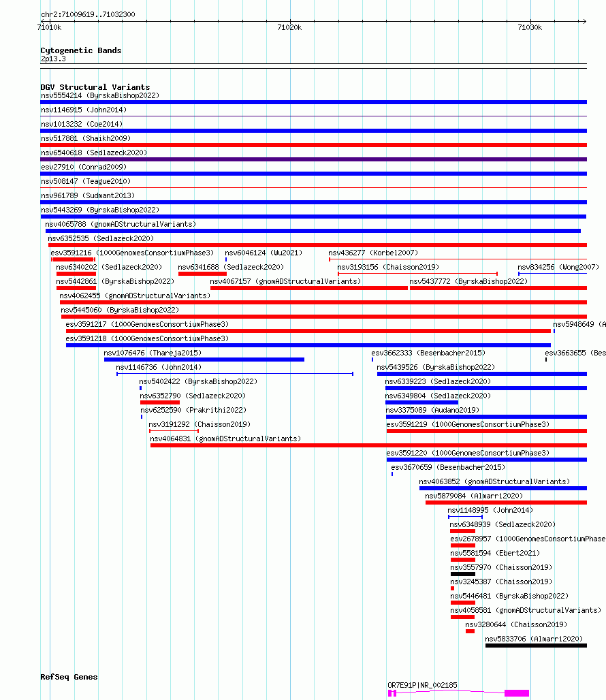Click the purple bar under nsv6540618
The image size is (606, 700).
[x=314, y=159]
